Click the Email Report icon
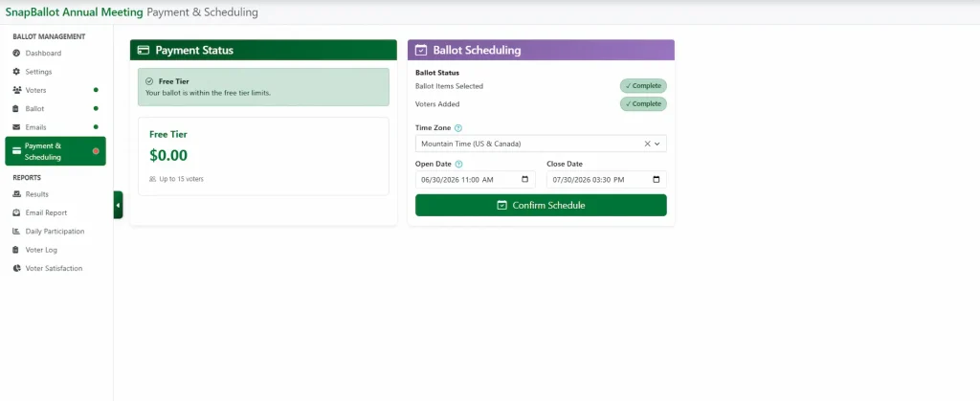 [x=17, y=213]
